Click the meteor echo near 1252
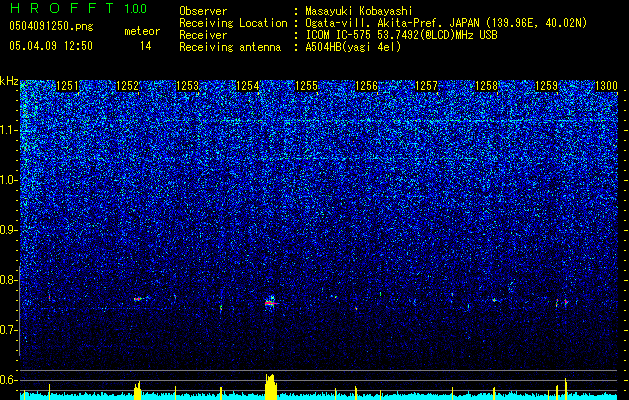The height and width of the screenshot is (400, 629). [138, 298]
